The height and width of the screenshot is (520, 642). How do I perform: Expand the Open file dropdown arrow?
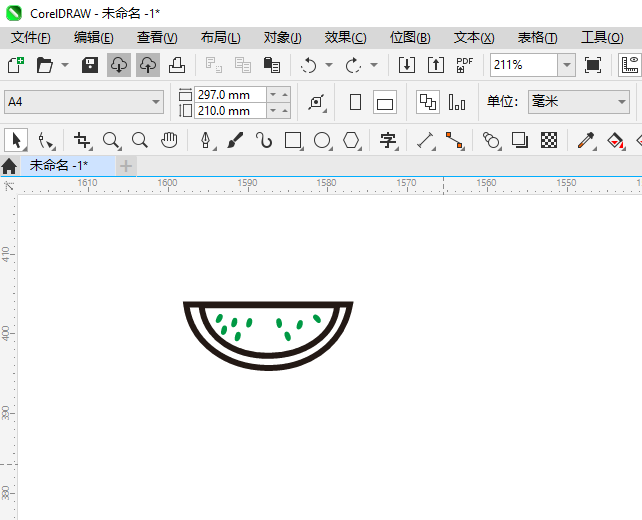[x=65, y=65]
